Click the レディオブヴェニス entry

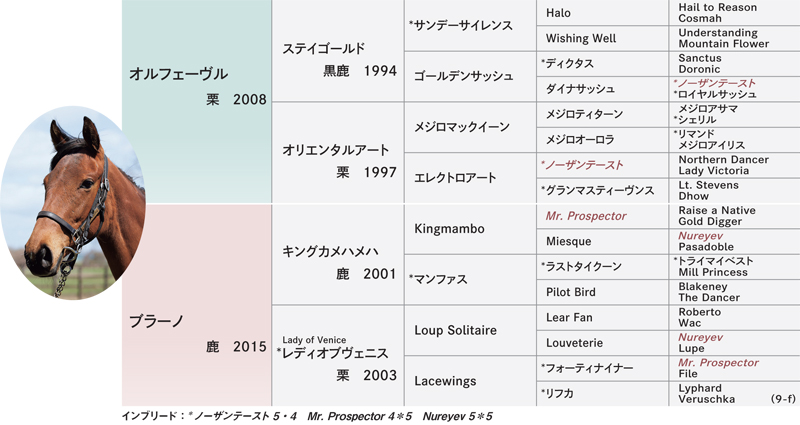pyautogui.click(x=338, y=356)
